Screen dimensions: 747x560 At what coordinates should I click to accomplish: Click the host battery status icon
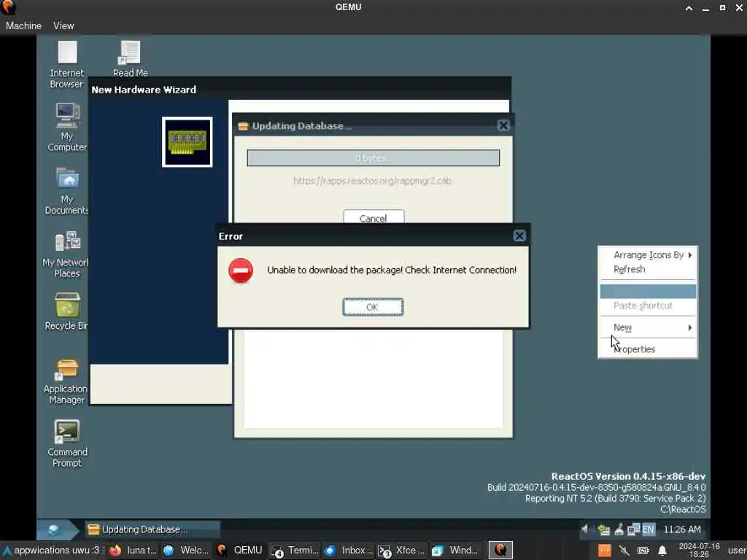[643, 551]
